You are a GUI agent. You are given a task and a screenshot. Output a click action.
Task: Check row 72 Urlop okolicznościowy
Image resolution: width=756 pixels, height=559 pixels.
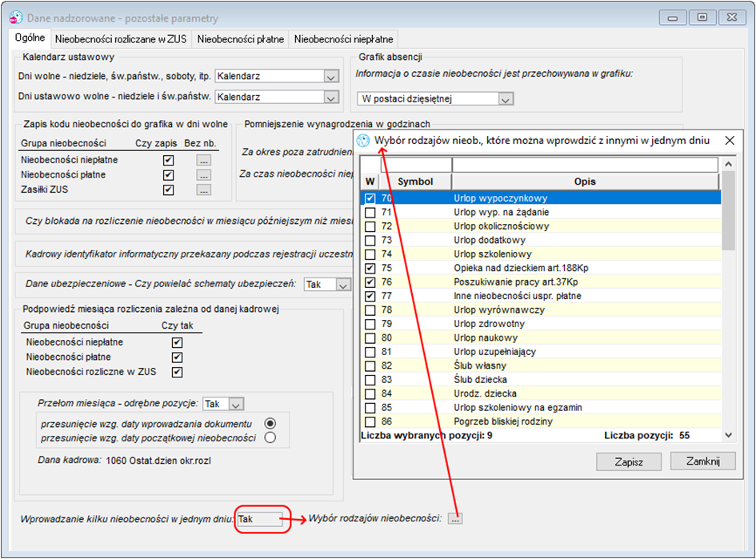pos(370,226)
